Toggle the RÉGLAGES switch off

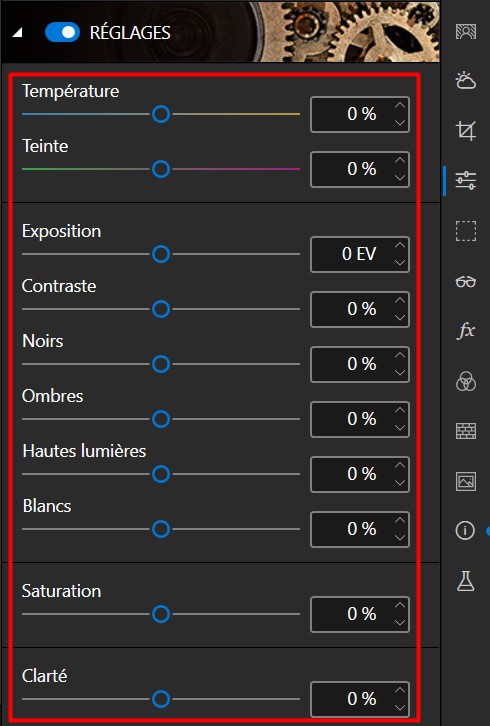tap(62, 32)
